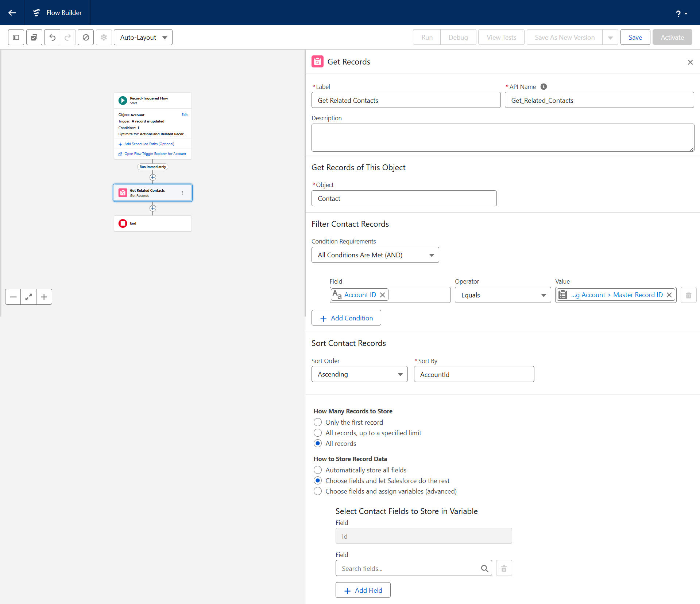The width and height of the screenshot is (700, 604).
Task: Click the redo icon
Action: tap(68, 37)
